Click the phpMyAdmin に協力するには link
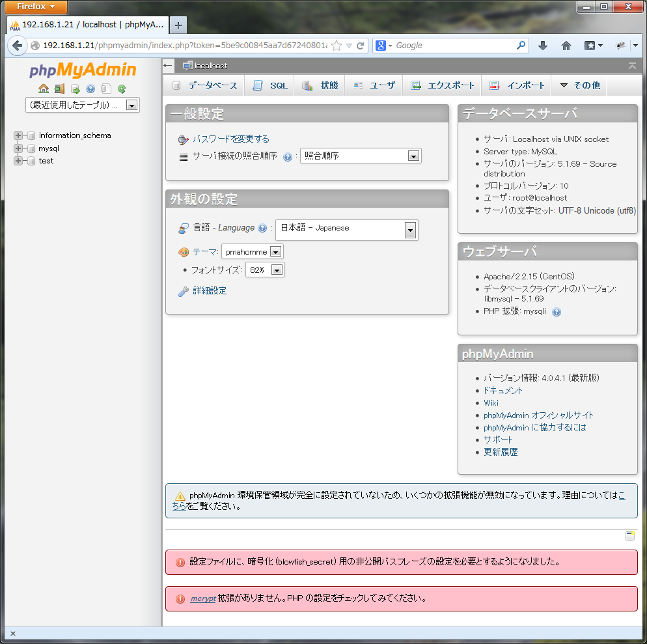 [535, 428]
